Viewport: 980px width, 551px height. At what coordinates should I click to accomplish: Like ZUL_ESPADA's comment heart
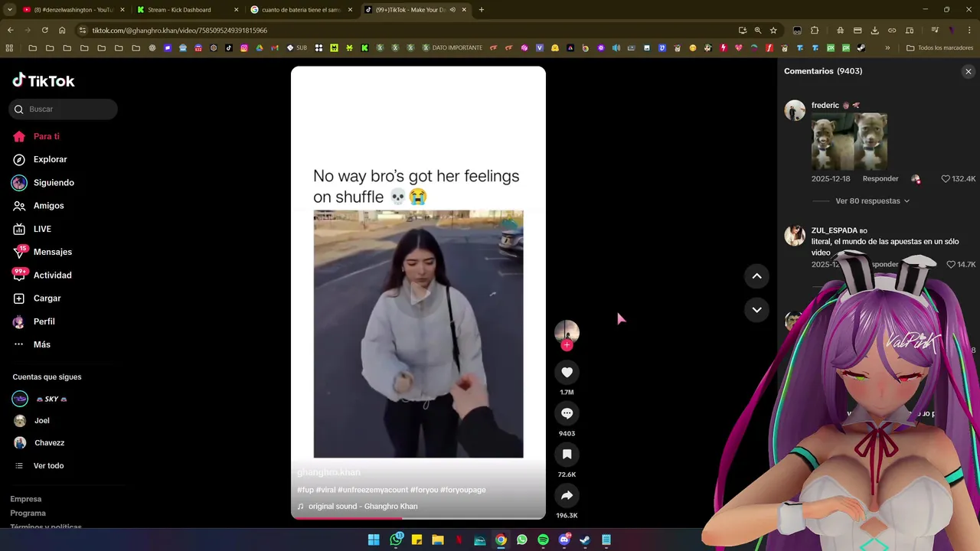tap(951, 265)
